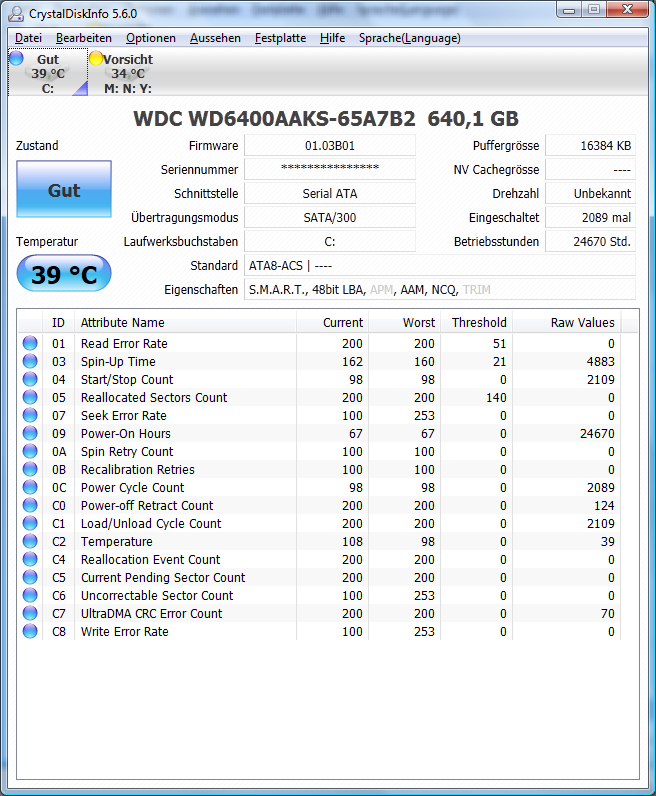The height and width of the screenshot is (796, 656).
Task: Open the Festplatte menu
Action: click(280, 38)
